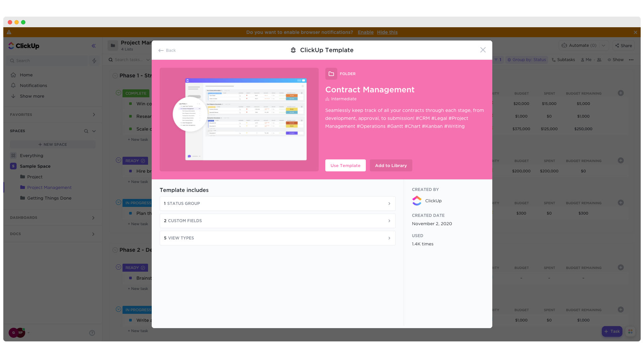644x358 pixels.
Task: Search spaces using magnifier icon
Action: (86, 131)
